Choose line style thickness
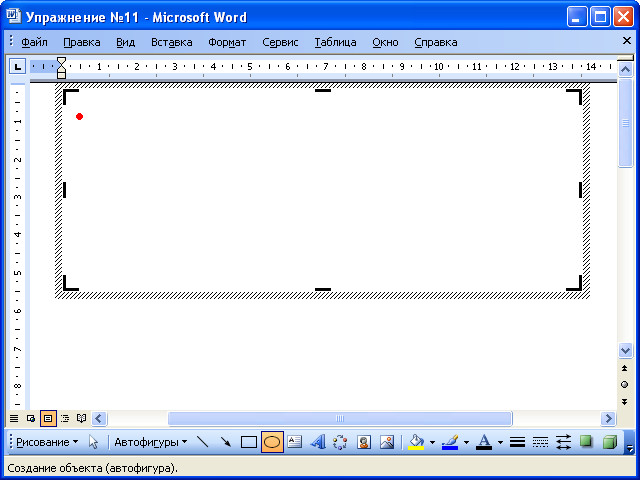This screenshot has height=480, width=640. pyautogui.click(x=517, y=442)
